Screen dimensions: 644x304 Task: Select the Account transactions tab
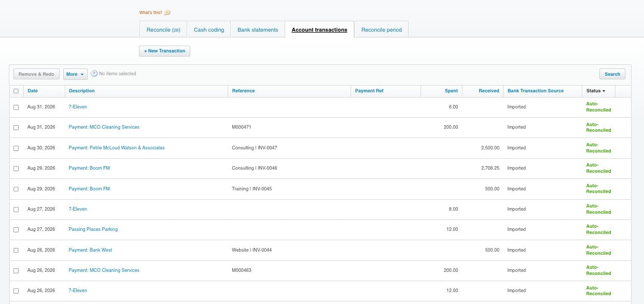tap(319, 30)
